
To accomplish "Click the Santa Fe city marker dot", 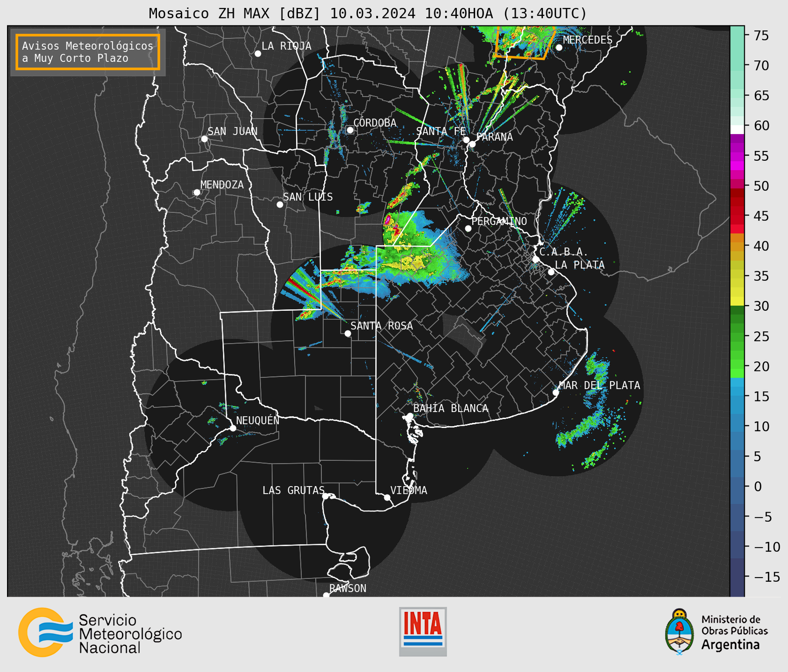I will [x=466, y=140].
